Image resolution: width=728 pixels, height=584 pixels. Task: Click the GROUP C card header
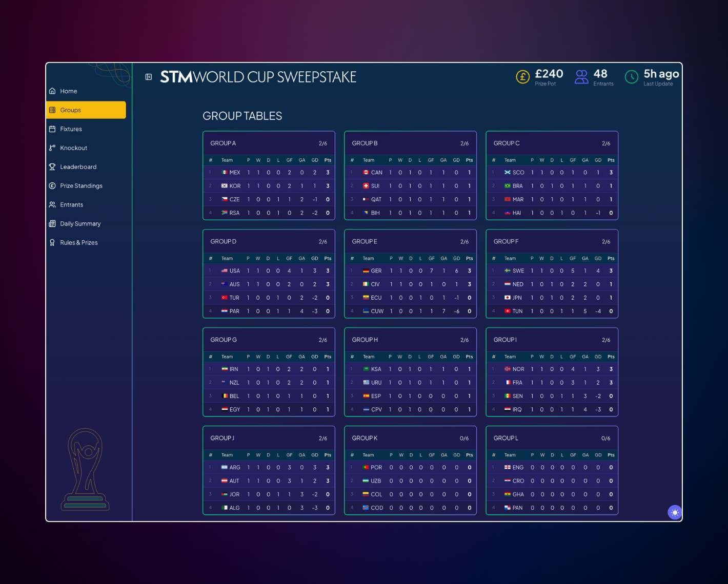pyautogui.click(x=552, y=143)
